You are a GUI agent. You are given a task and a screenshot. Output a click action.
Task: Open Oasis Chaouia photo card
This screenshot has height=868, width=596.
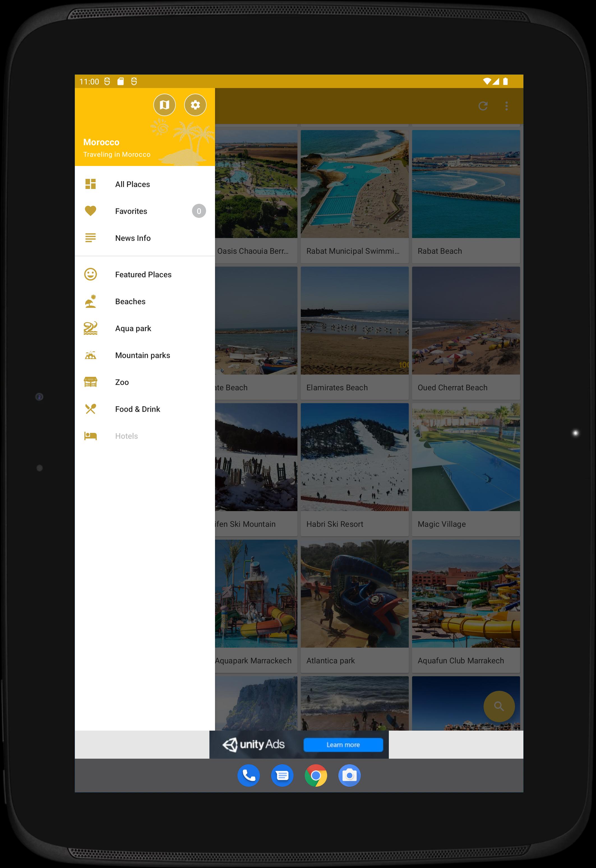[256, 184]
